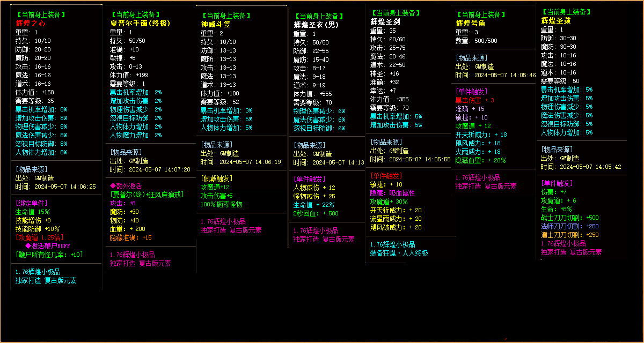The width and height of the screenshot is (644, 343).
Task: Select the 隐藏血量 +20% line in 辉煌号角
Action: (480, 160)
